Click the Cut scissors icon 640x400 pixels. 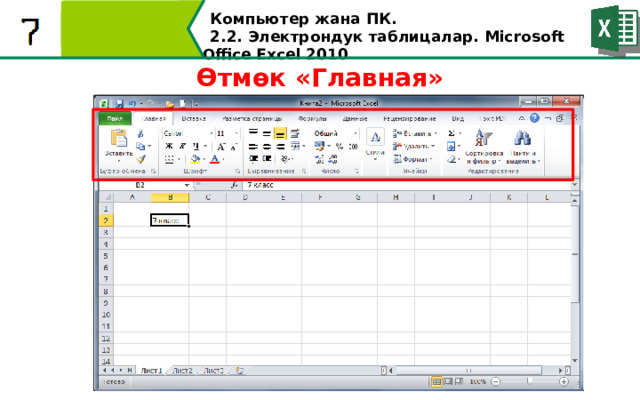click(x=140, y=133)
